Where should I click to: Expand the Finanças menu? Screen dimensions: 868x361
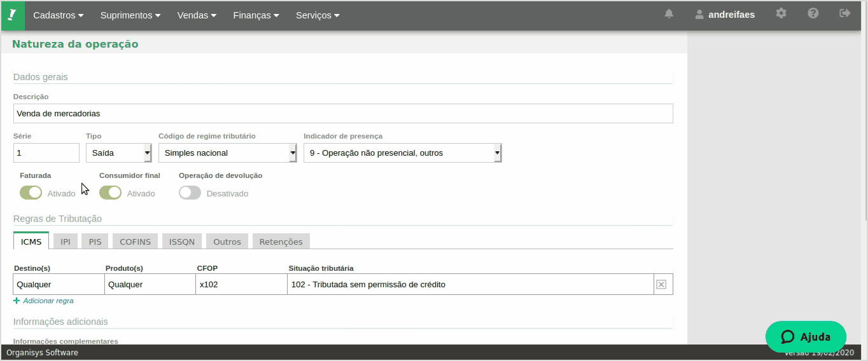click(x=256, y=15)
